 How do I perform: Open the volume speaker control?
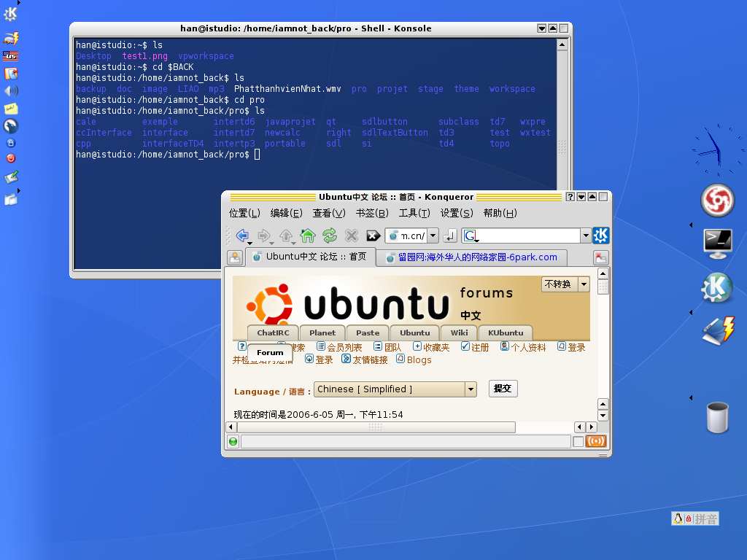point(11,90)
